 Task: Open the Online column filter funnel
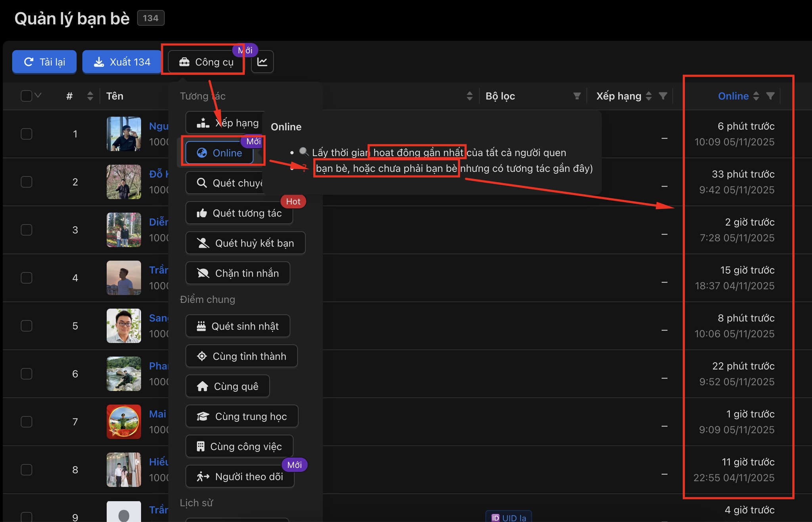(770, 96)
